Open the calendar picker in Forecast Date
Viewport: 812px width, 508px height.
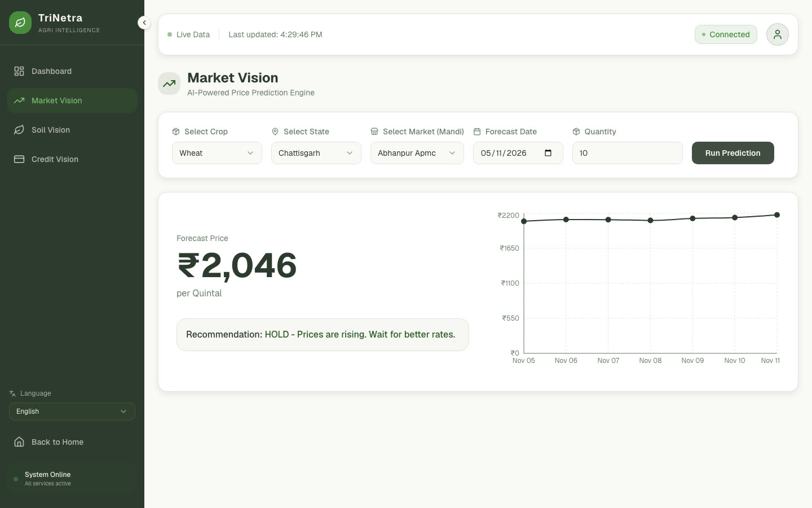coord(548,153)
